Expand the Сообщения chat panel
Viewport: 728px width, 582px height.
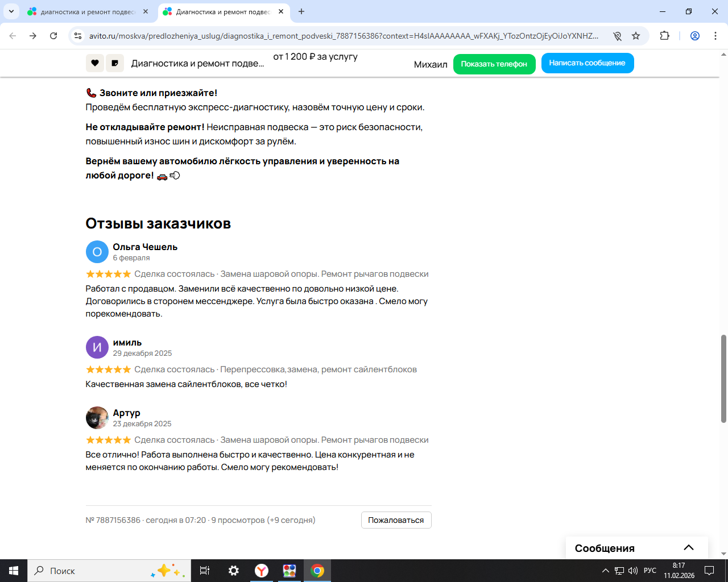click(689, 548)
